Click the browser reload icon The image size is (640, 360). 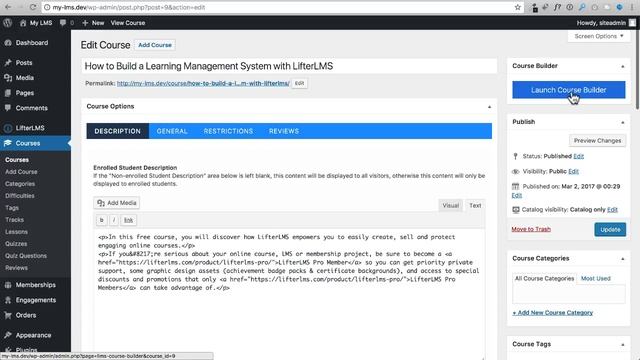[x=33, y=7]
